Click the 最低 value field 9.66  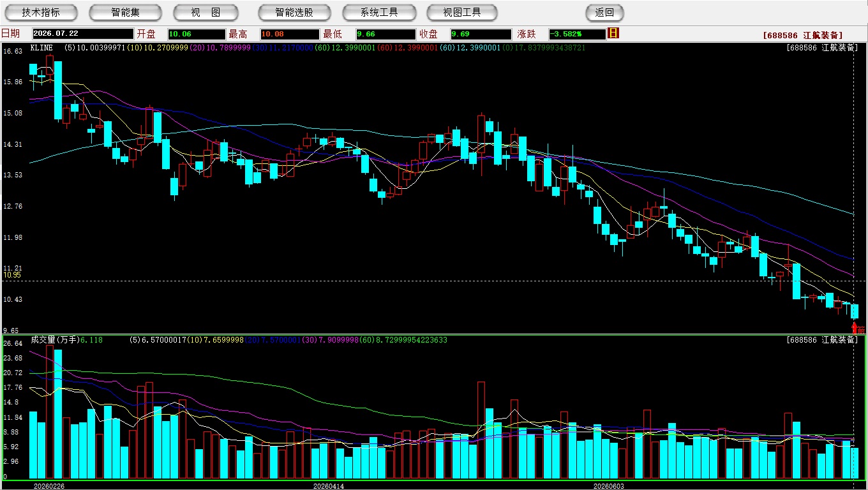386,34
